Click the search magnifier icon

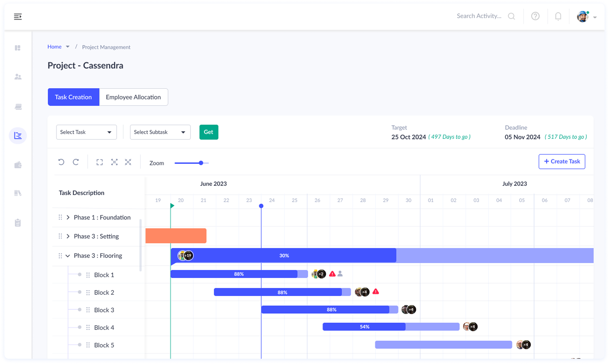click(511, 16)
